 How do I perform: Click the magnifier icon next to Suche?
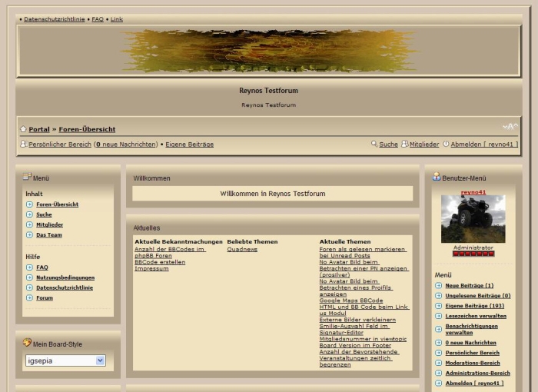point(374,144)
